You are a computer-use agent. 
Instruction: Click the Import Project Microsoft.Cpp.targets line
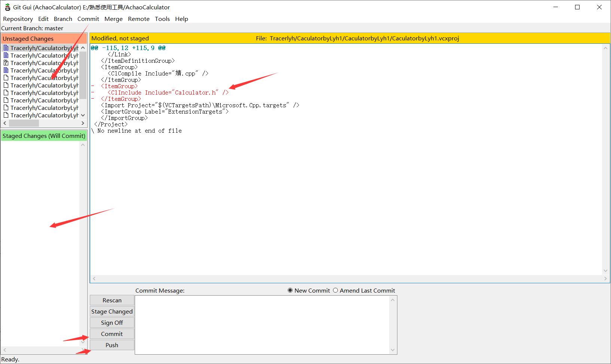pos(200,105)
